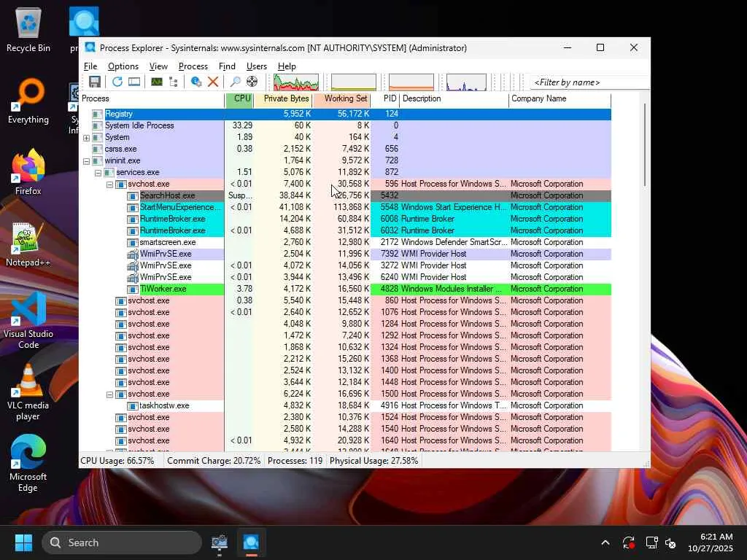Click the Process Explorer taskbar icon
Viewport: 747px width, 560px height.
(251, 542)
